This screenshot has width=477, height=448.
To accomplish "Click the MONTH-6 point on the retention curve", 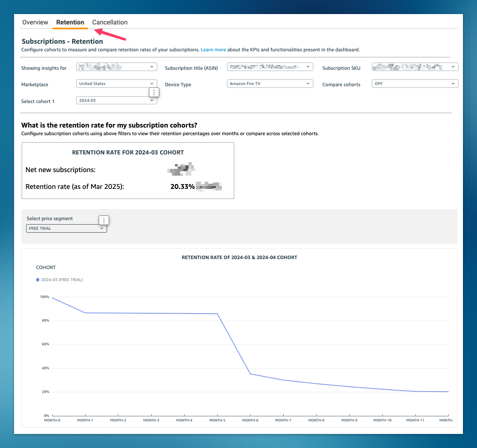I will pos(250,373).
